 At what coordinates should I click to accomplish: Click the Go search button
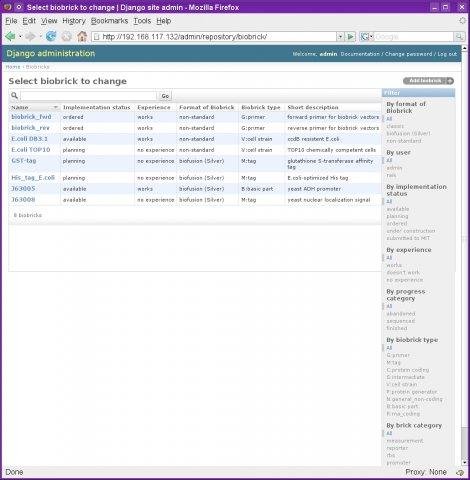coord(165,96)
